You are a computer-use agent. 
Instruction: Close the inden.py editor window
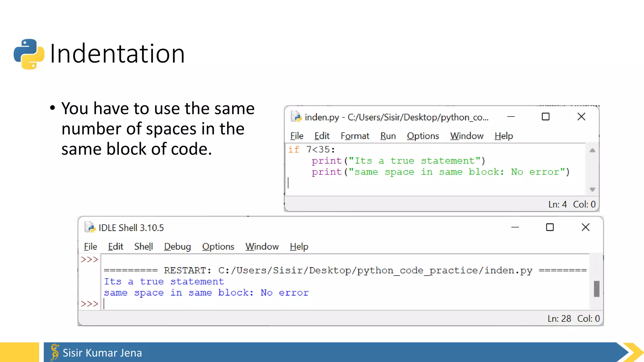pos(581,117)
